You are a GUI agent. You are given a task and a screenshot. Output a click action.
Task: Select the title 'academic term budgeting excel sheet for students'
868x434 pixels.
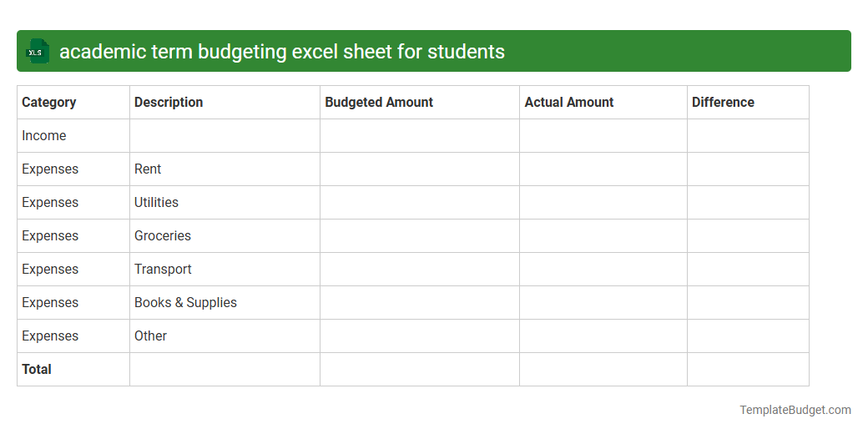282,52
